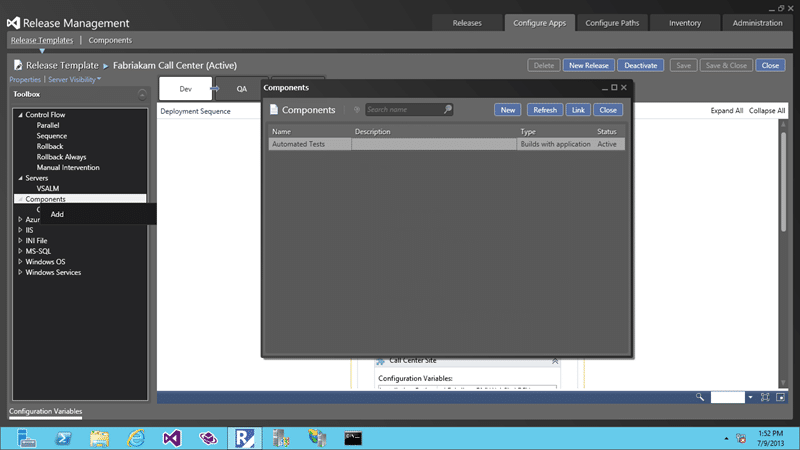The height and width of the screenshot is (450, 800).
Task: Open File Explorer from taskbar
Action: pyautogui.click(x=99, y=438)
